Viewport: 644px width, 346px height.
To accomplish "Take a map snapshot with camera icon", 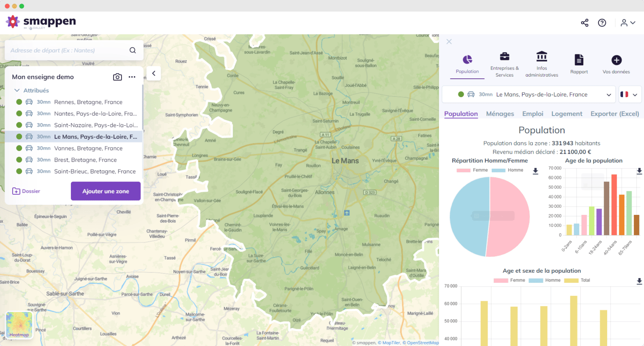I will pyautogui.click(x=117, y=77).
